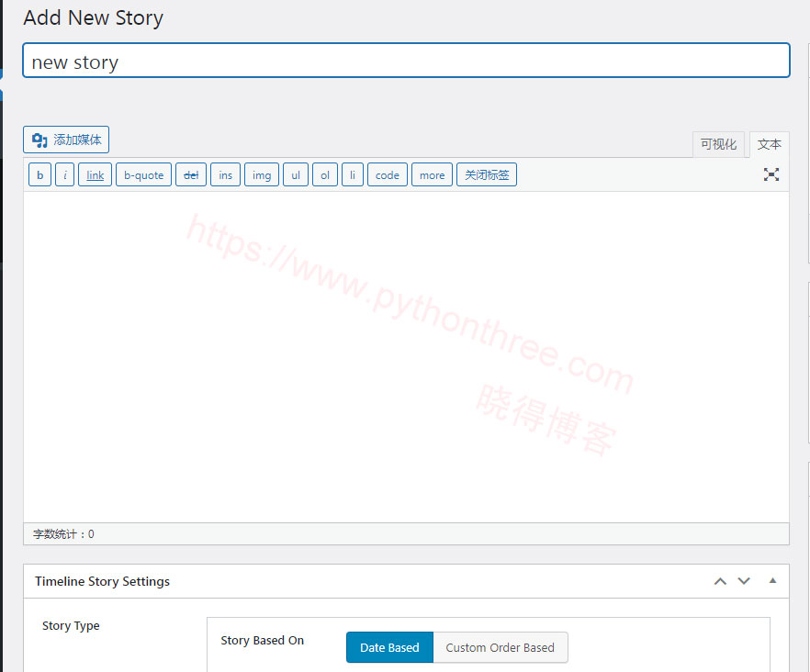Viewport: 810px width, 672px height.
Task: Open the 添加媒体 add media dialog
Action: (x=66, y=140)
